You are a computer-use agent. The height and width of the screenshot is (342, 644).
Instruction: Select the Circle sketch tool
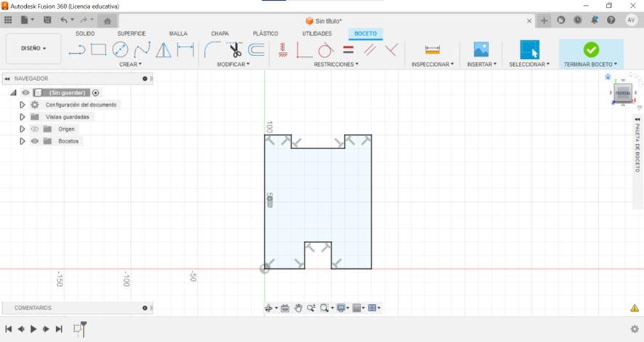[x=120, y=49]
